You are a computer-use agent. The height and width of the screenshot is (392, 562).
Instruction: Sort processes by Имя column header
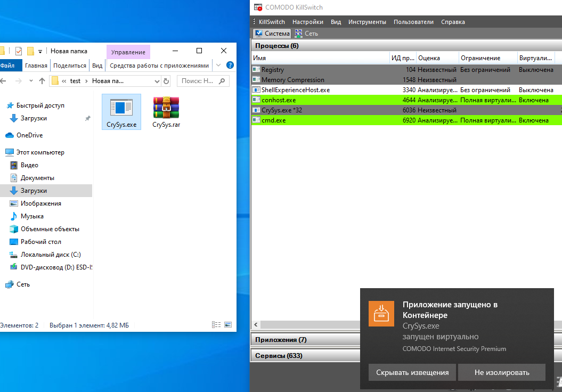(x=321, y=58)
